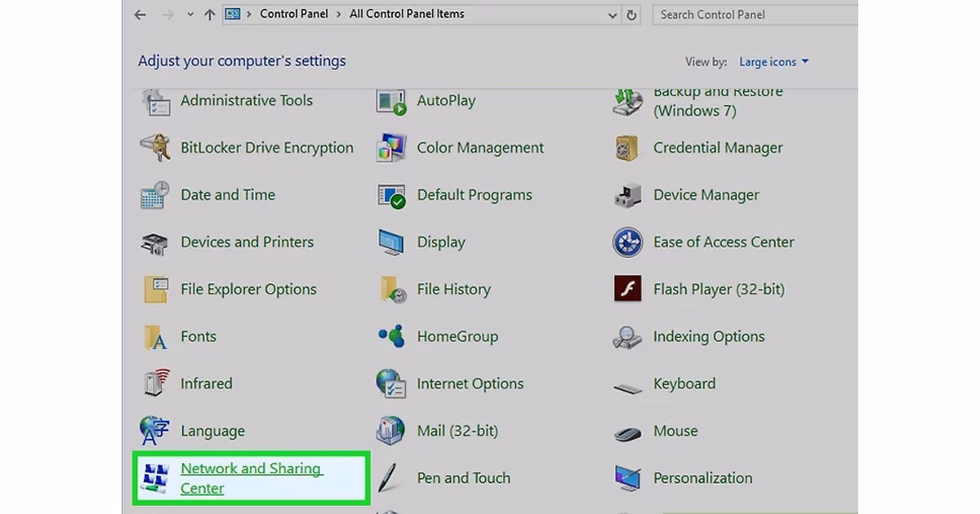
Task: Click the Credential Manager safe icon
Action: [627, 148]
